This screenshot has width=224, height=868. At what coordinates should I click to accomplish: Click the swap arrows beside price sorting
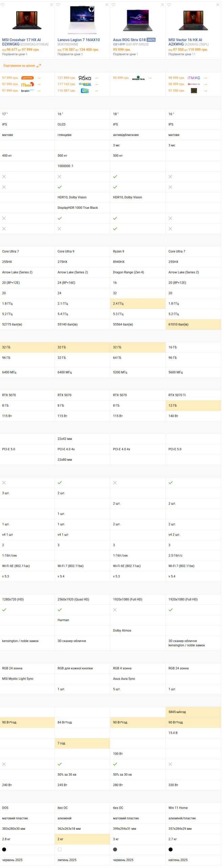pyautogui.click(x=39, y=66)
